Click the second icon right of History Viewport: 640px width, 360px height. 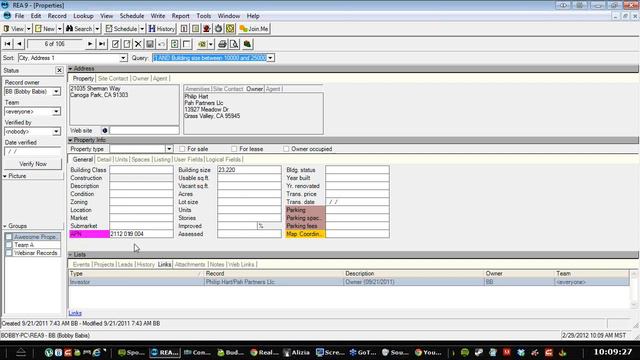point(196,29)
